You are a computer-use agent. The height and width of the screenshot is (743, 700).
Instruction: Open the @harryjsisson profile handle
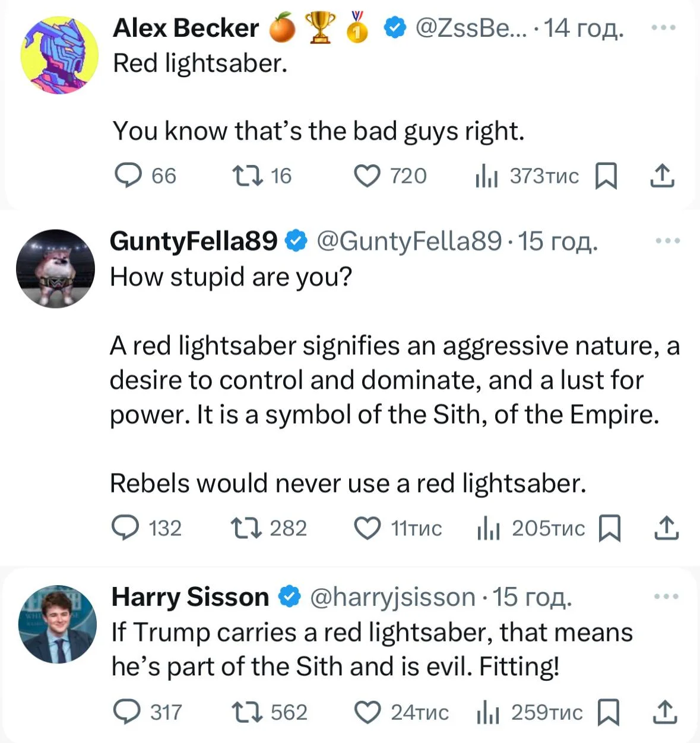pos(392,597)
